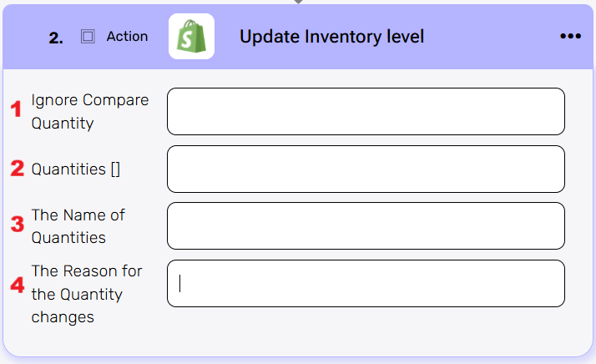Click the red number 3 marker
596x364 pixels.
pyautogui.click(x=17, y=225)
